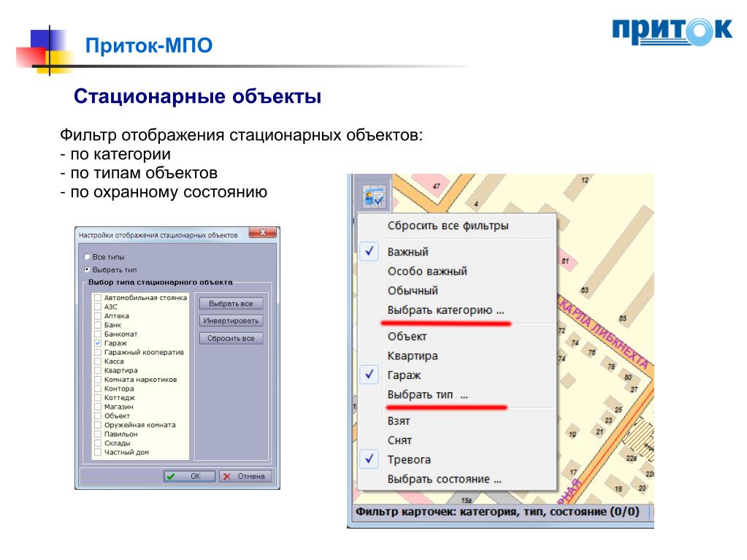Check the 'Касса' checkbox
Viewport: 747px width, 560px height.
click(98, 361)
